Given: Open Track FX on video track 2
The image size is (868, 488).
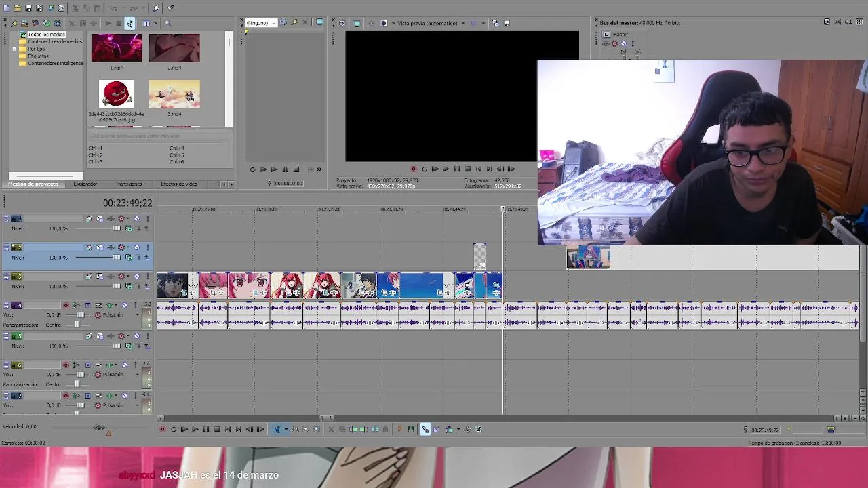Looking at the screenshot, I should point(111,247).
